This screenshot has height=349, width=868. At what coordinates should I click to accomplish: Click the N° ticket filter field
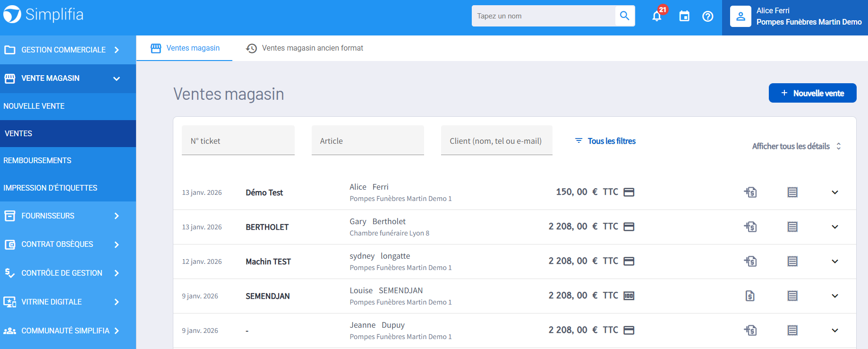[238, 141]
